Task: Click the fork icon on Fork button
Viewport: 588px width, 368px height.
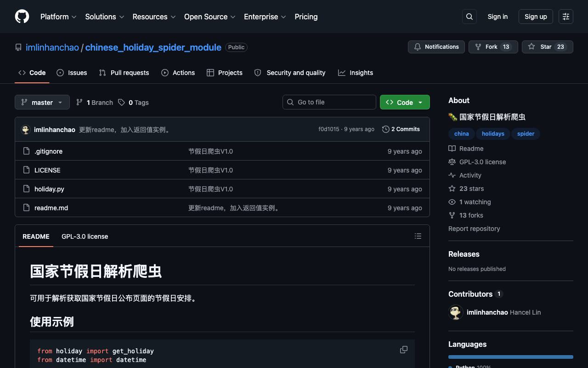Action: pos(478,47)
